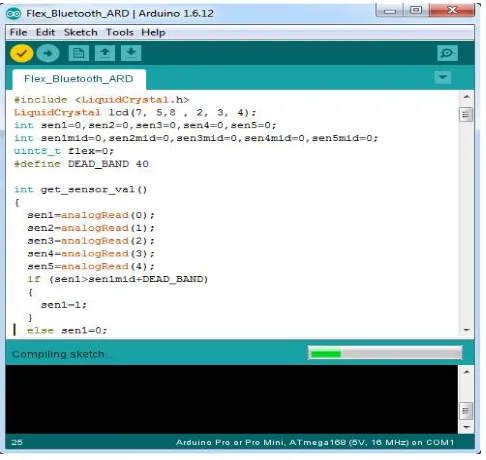Click the 'LiquidCrystal lcd(7, 5,8 , 2, 3, 4);' line
This screenshot has width=486, height=460.
[x=135, y=112]
